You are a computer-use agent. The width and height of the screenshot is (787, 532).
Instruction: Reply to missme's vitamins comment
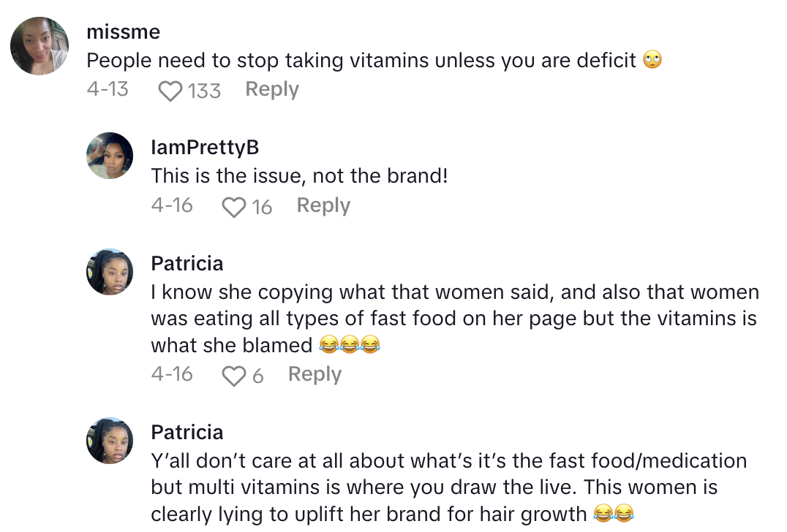click(272, 89)
